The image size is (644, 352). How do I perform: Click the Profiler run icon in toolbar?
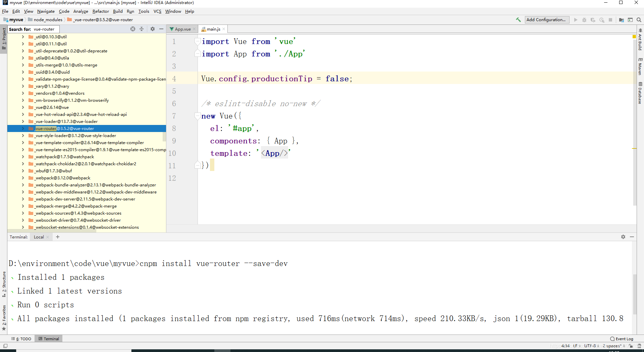[x=602, y=20]
